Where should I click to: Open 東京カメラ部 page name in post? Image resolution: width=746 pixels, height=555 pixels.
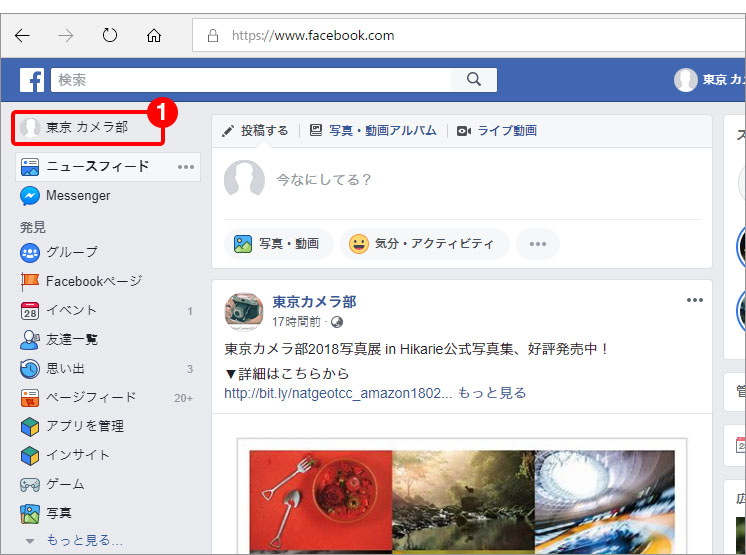[x=314, y=302]
